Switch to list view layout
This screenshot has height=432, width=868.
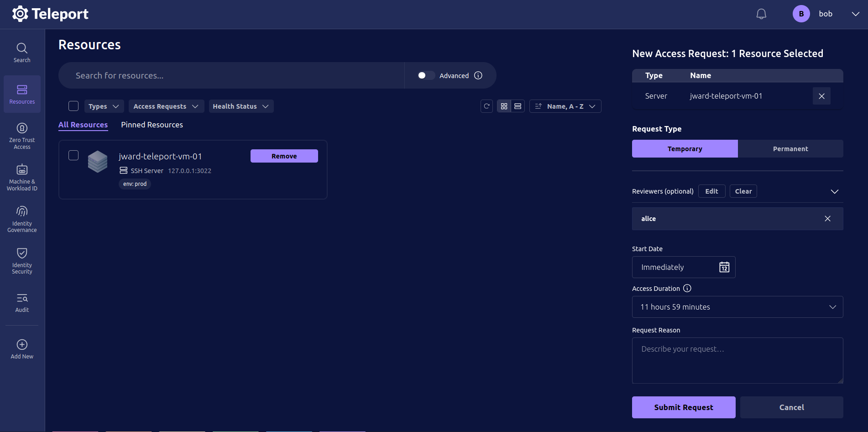coord(518,106)
